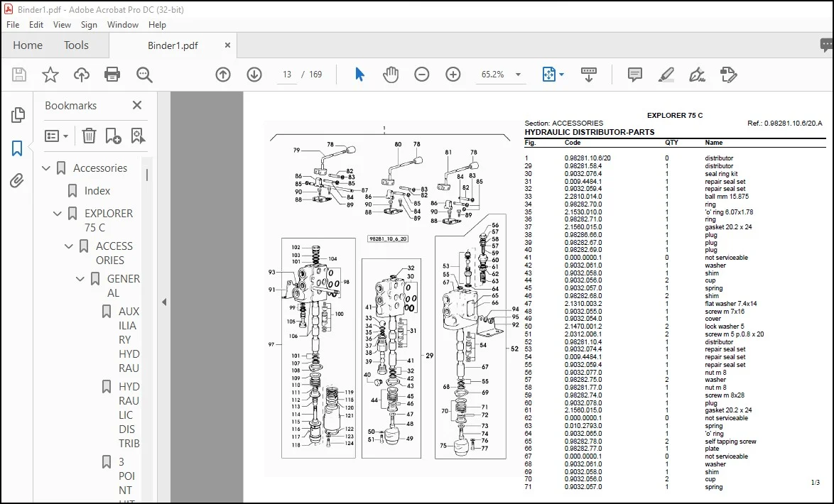The height and width of the screenshot is (504, 834).
Task: Select the Accessories bookmark label
Action: coord(100,168)
